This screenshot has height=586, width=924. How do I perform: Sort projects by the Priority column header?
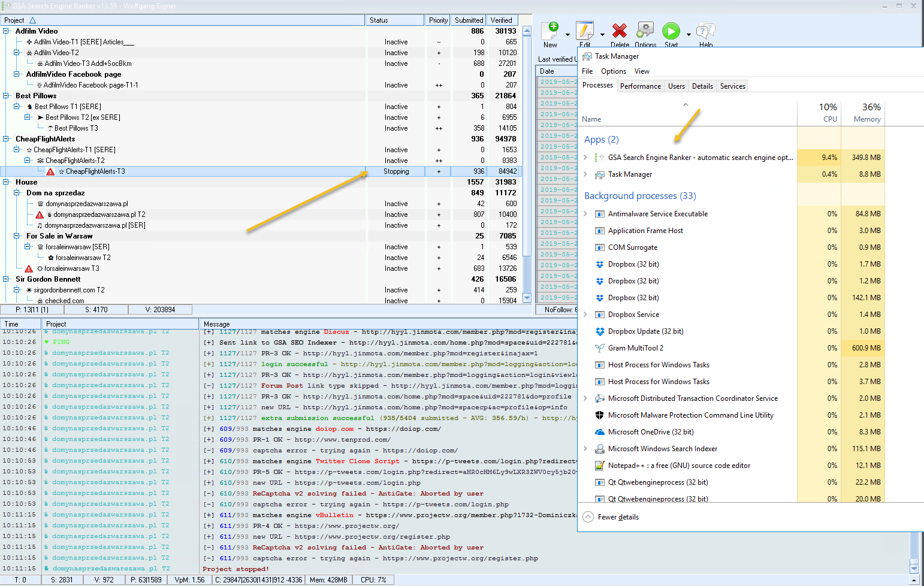(438, 20)
